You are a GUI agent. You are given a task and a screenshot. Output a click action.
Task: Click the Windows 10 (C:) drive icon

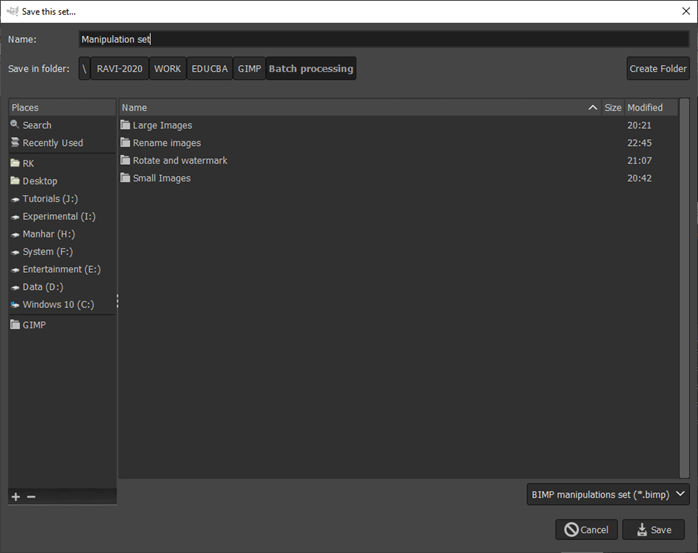pyautogui.click(x=15, y=305)
